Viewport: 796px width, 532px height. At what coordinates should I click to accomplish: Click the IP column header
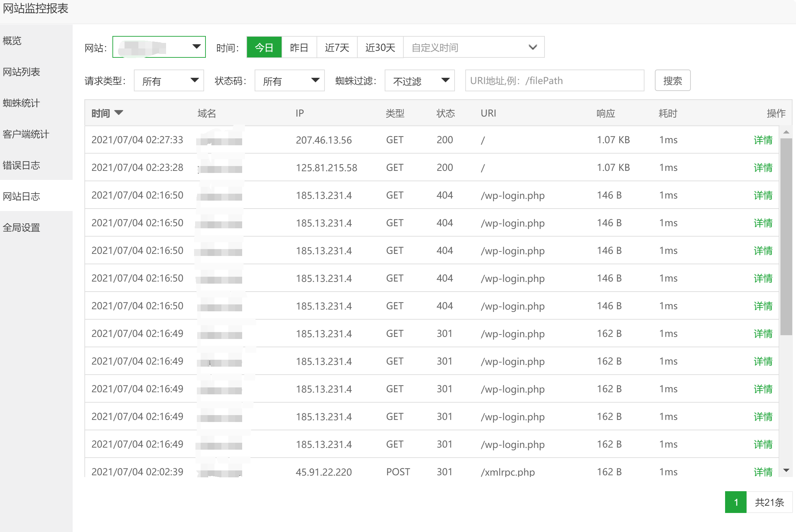300,113
